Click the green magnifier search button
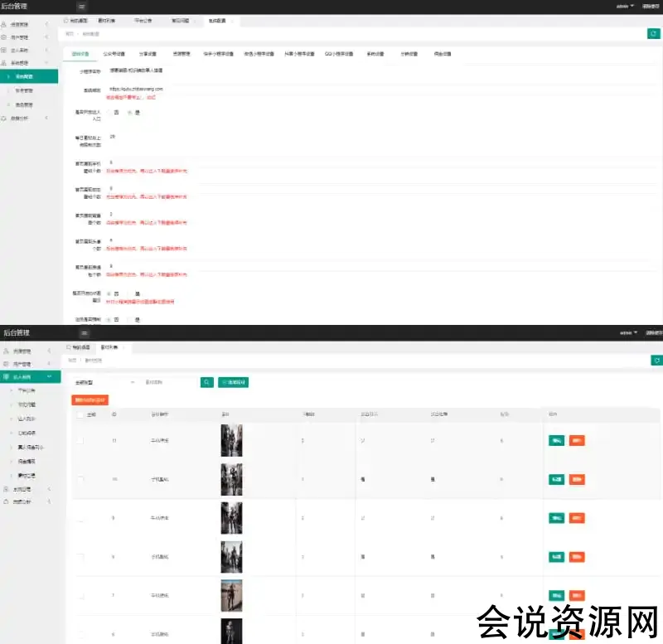 [206, 382]
